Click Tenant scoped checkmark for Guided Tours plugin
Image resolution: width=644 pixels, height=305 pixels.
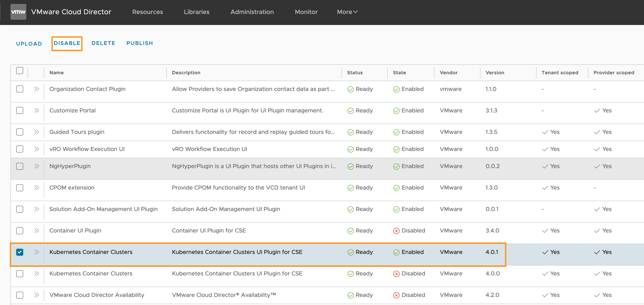(x=545, y=132)
